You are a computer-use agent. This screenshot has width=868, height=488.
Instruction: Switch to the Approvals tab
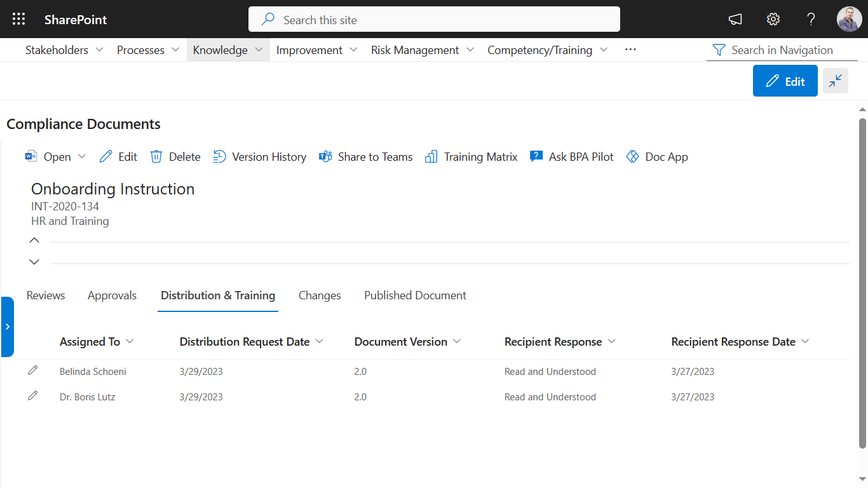click(x=112, y=295)
